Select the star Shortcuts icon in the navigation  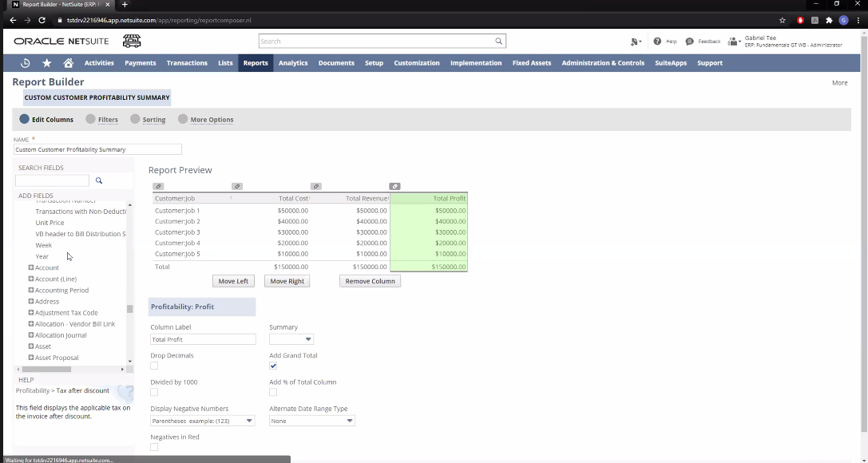(47, 62)
